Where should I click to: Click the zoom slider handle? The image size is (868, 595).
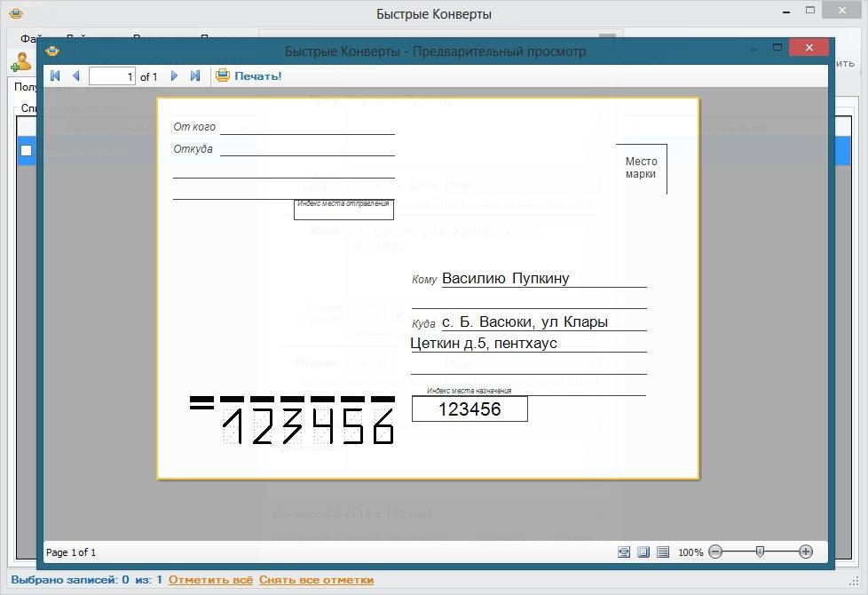[760, 551]
